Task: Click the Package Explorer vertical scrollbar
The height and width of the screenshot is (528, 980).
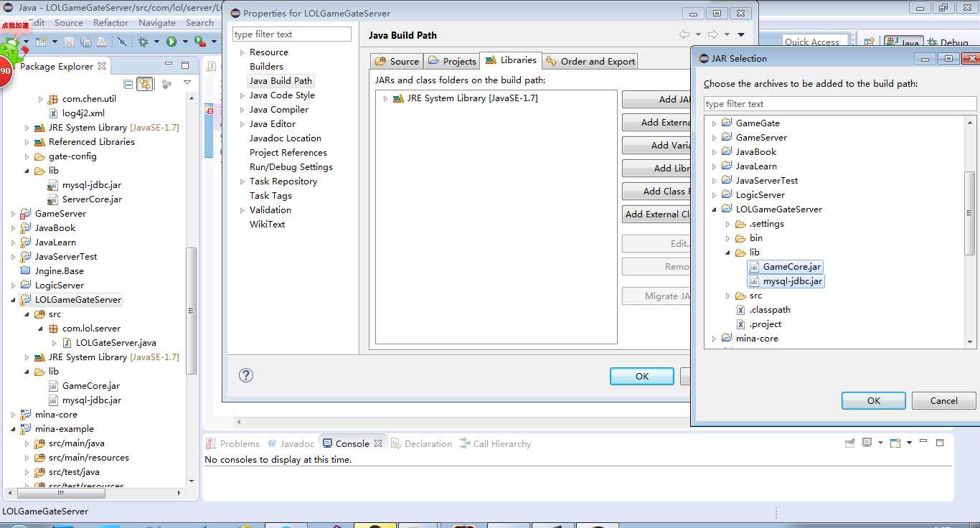Action: (x=191, y=311)
